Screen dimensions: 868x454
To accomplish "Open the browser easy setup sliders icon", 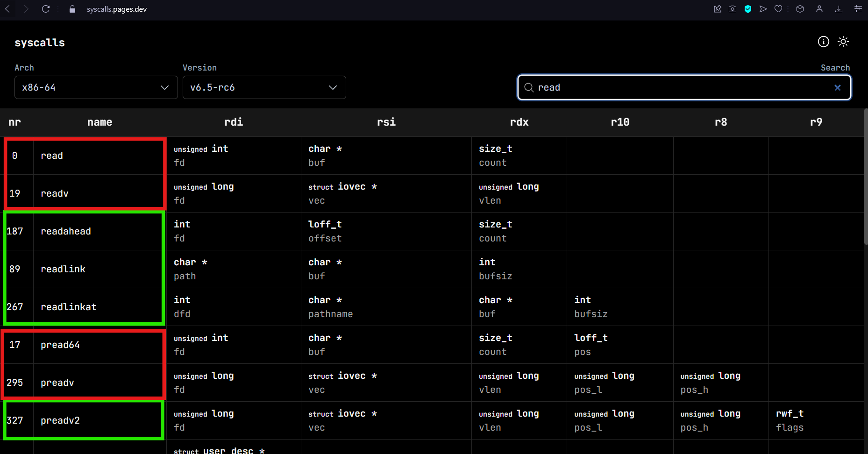I will click(x=858, y=9).
